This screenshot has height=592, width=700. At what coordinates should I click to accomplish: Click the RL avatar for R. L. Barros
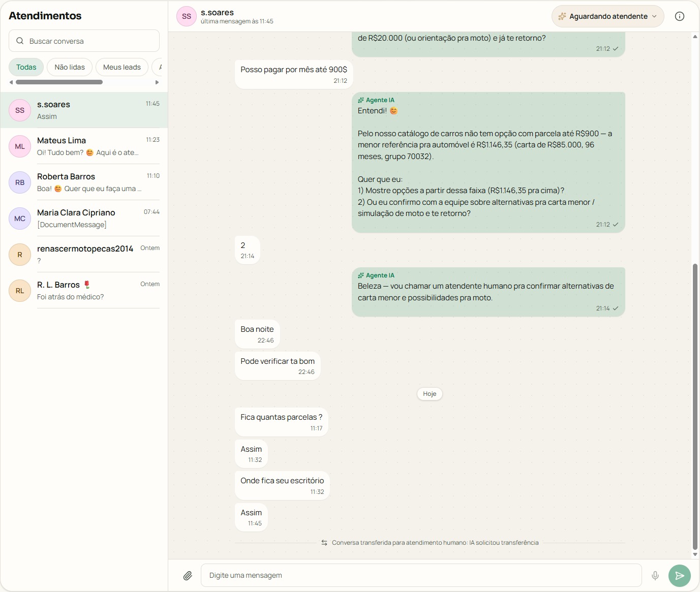[x=20, y=291]
